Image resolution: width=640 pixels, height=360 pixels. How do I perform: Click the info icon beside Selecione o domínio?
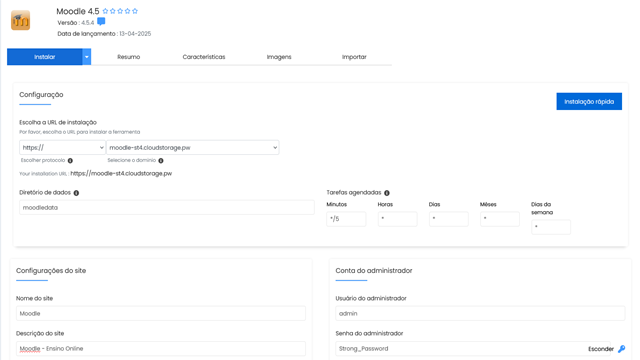click(x=161, y=161)
